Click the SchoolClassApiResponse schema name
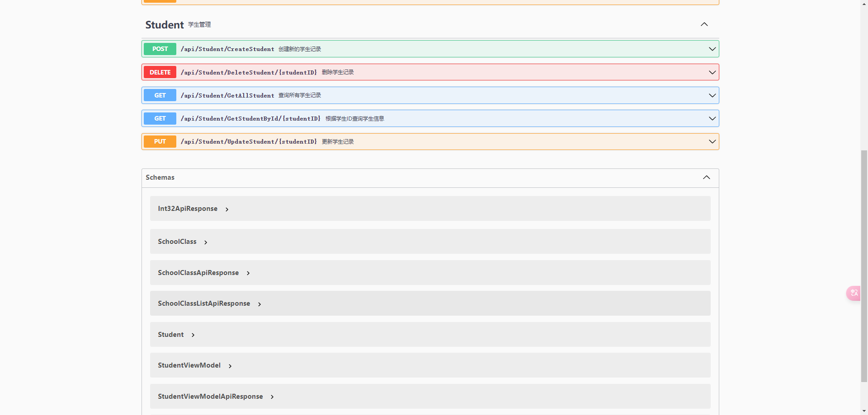 198,273
